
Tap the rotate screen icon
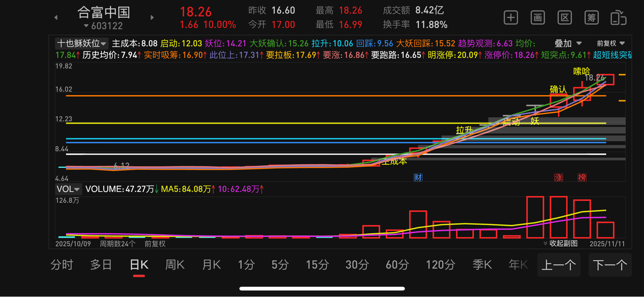point(618,18)
